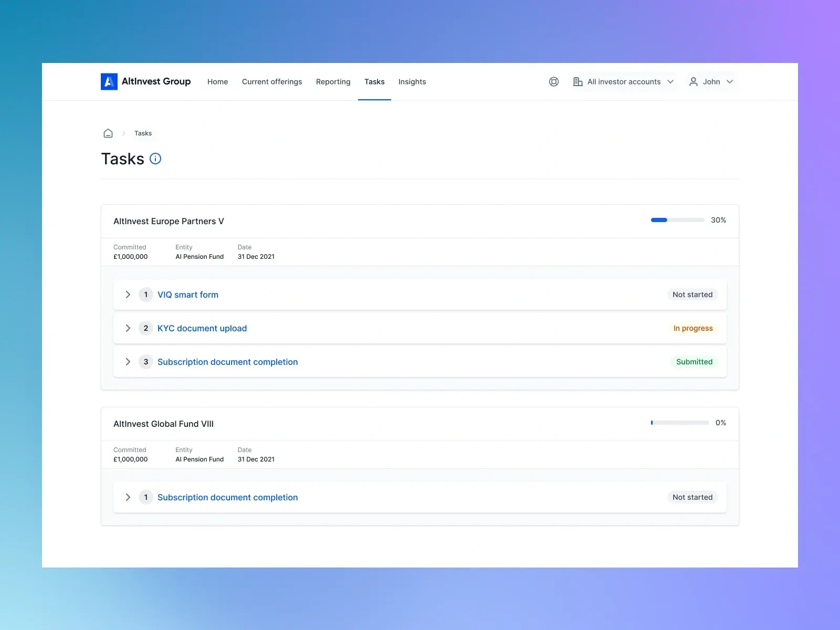Switch to the Reporting tab
Viewport: 840px width, 630px height.
333,81
